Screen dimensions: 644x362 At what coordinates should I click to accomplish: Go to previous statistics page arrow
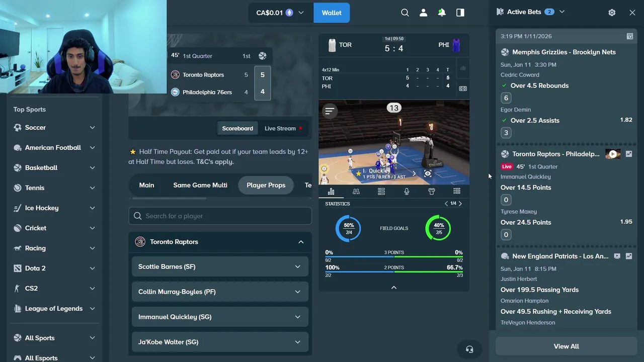point(446,204)
